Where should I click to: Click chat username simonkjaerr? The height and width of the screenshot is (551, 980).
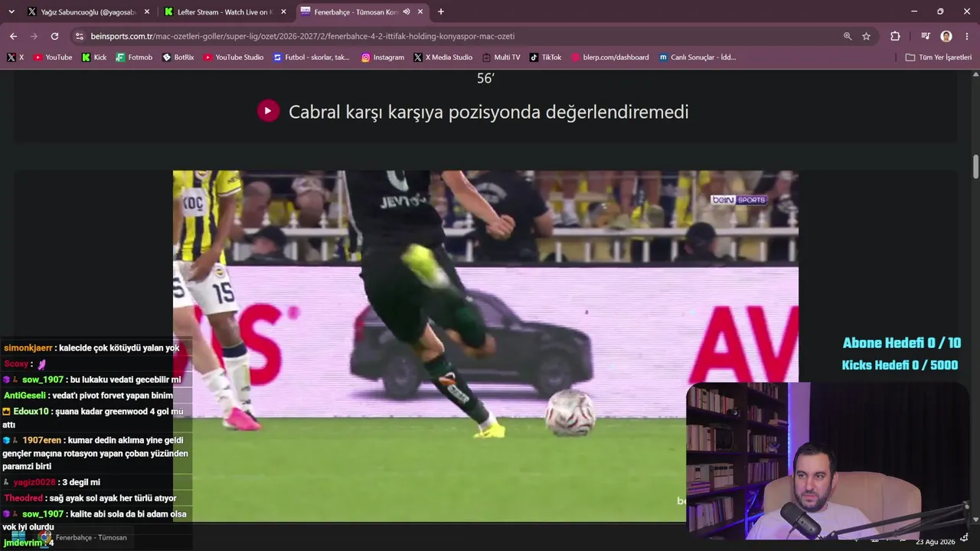click(x=28, y=348)
